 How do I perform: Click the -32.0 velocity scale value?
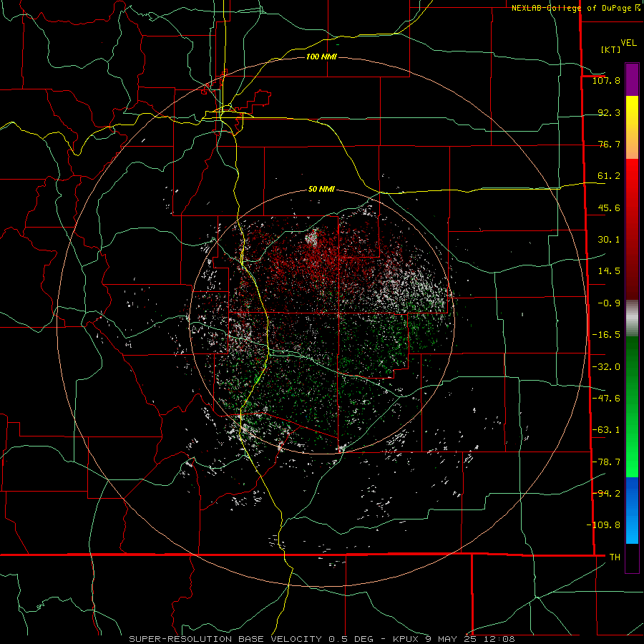point(606,367)
